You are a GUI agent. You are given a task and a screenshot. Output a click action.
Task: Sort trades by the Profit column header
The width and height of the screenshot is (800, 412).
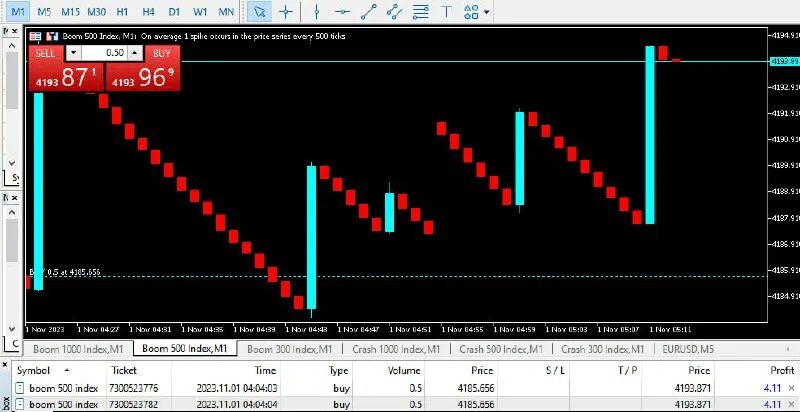pos(755,371)
